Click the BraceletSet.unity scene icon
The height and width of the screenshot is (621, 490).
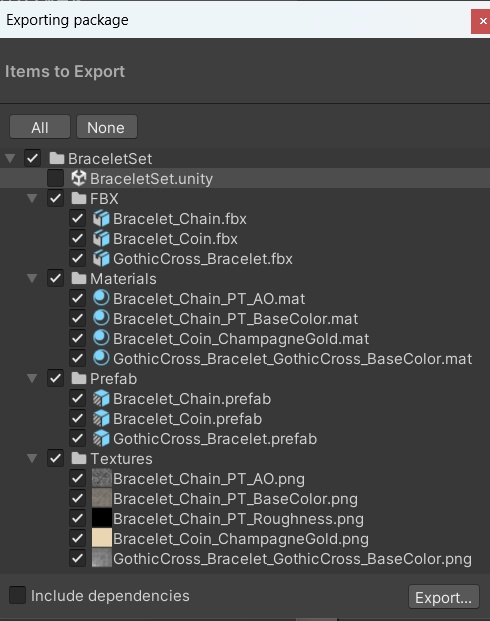(79, 178)
